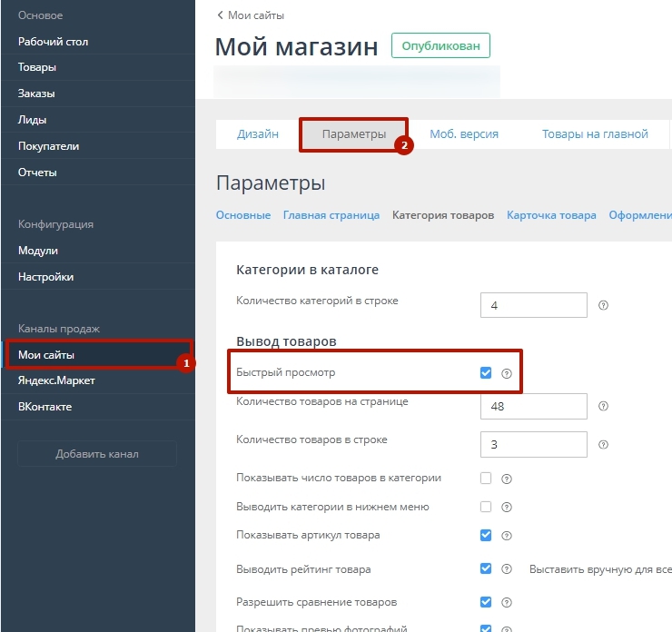Select Главная страница parameters section
The width and height of the screenshot is (672, 632).
[x=331, y=215]
